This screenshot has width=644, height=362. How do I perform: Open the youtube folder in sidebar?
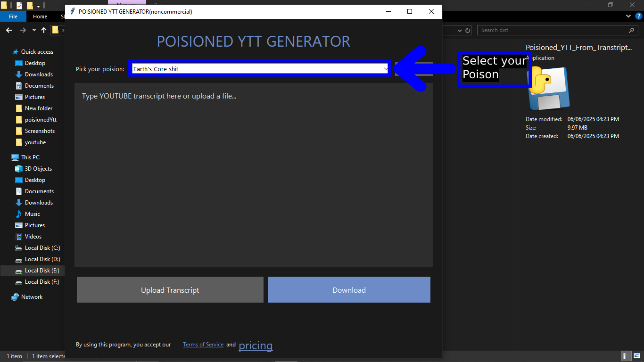(x=35, y=142)
